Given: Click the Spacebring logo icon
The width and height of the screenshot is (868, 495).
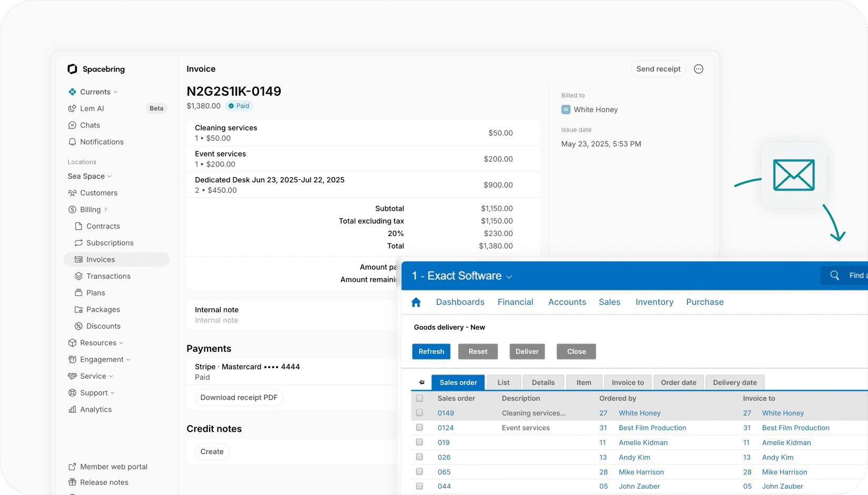Looking at the screenshot, I should coord(72,69).
